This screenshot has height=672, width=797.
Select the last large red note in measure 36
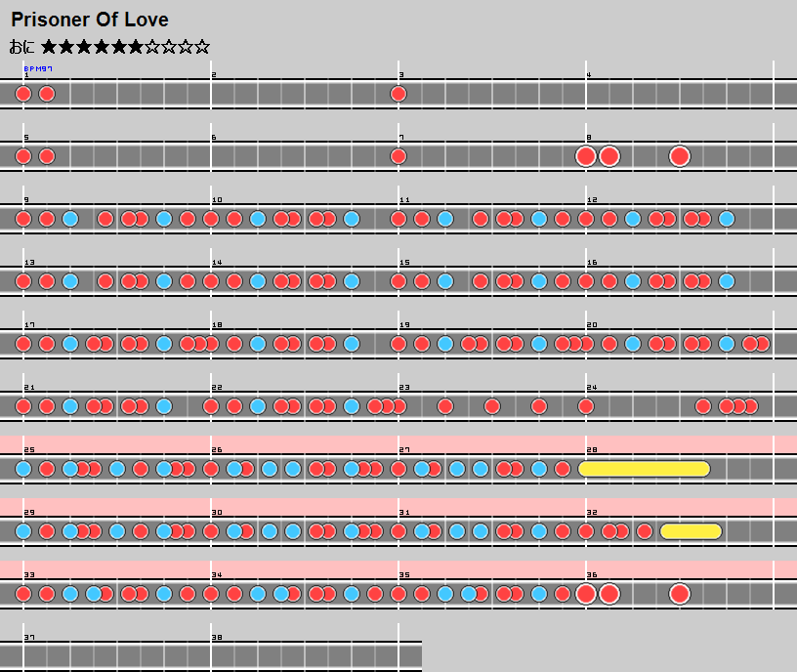point(680,594)
